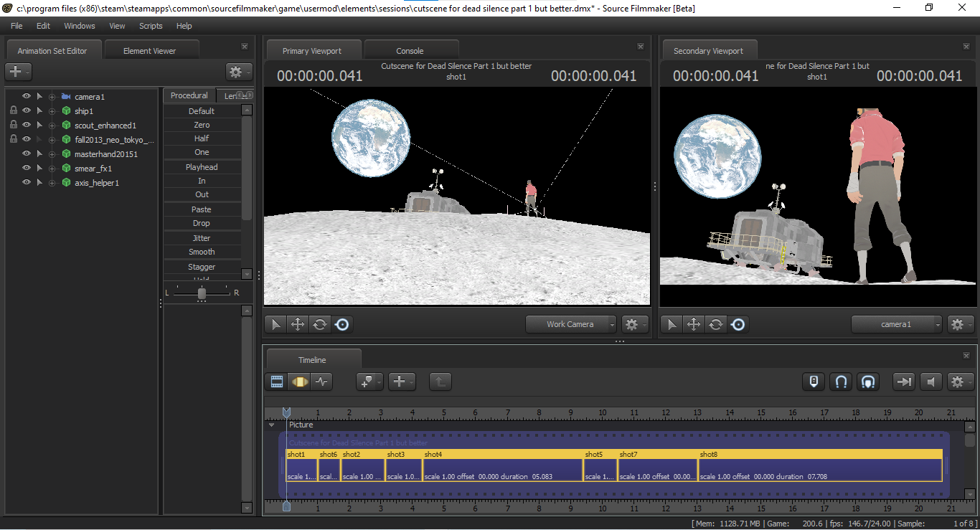This screenshot has width=980, height=530.
Task: Click the screen manipulator tool in Primary Viewport
Action: click(x=342, y=325)
